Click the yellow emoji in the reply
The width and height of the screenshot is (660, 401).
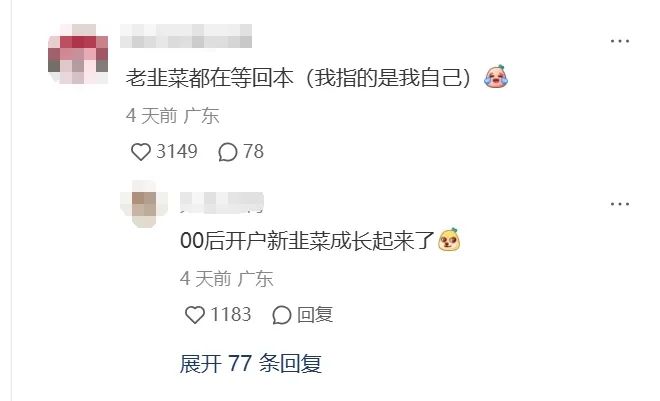449,240
